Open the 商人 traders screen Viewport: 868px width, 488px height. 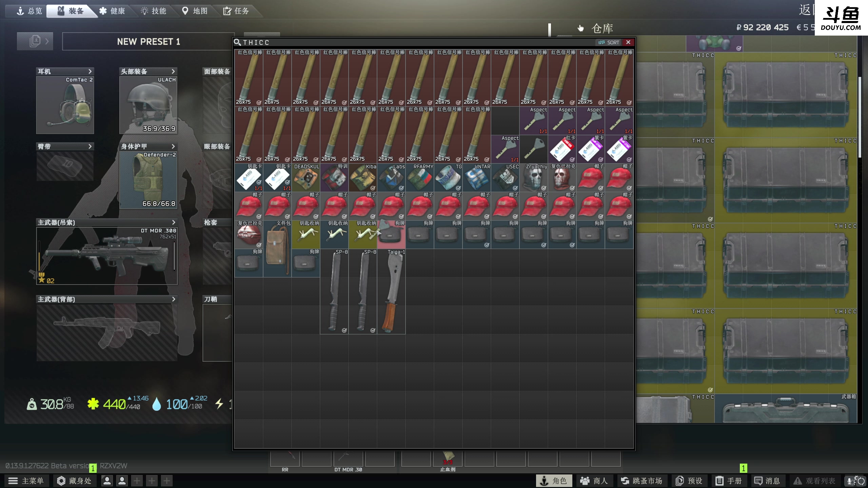(594, 481)
